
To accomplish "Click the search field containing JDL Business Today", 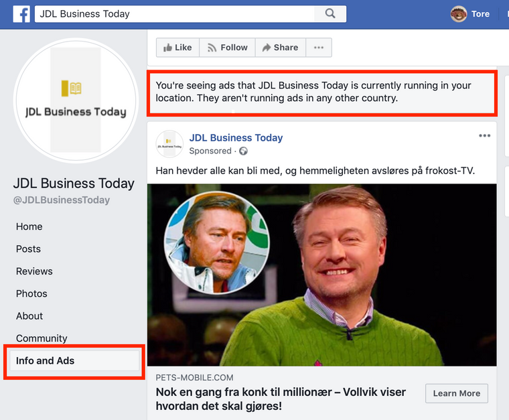I will (x=175, y=13).
